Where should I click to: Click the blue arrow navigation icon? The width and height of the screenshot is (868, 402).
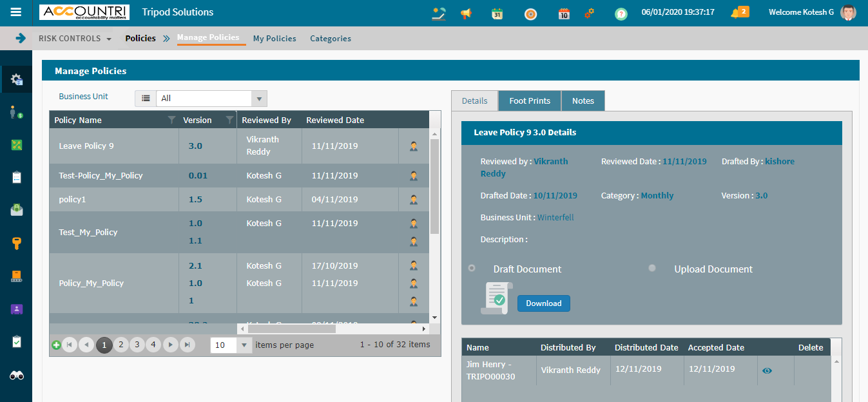tap(21, 38)
